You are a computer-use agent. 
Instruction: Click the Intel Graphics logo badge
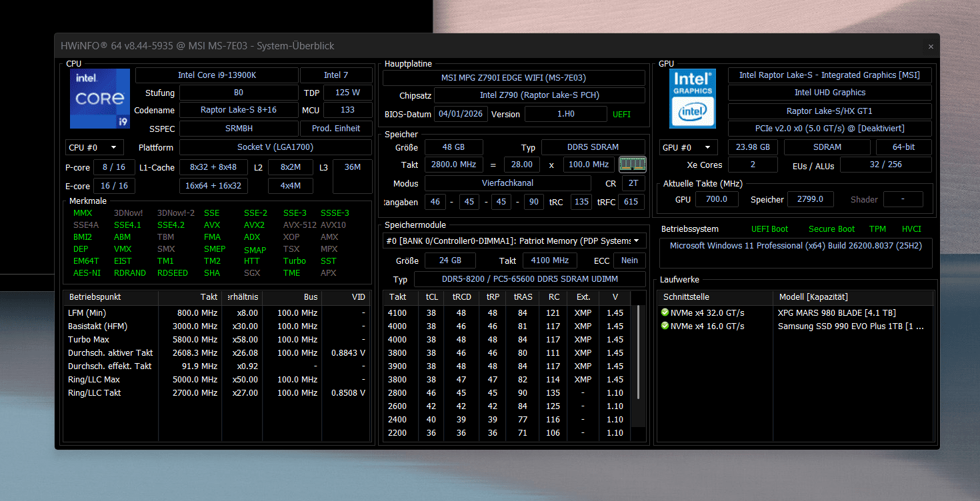pos(693,99)
